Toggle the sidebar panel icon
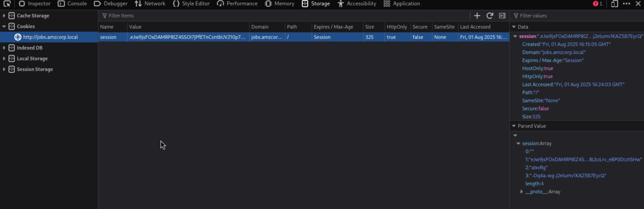The height and width of the screenshot is (209, 644). [502, 16]
